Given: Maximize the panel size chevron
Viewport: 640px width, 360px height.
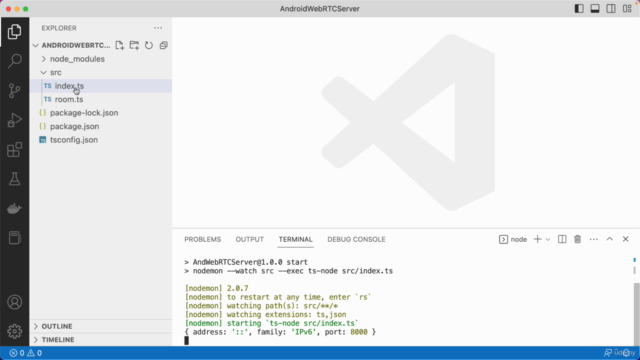Looking at the screenshot, I should [609, 239].
